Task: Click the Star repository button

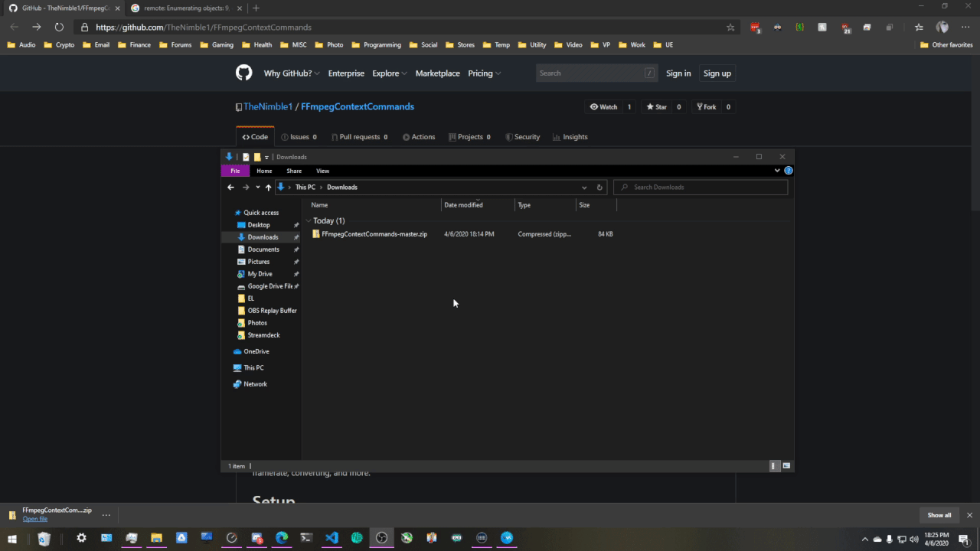Action: (656, 107)
